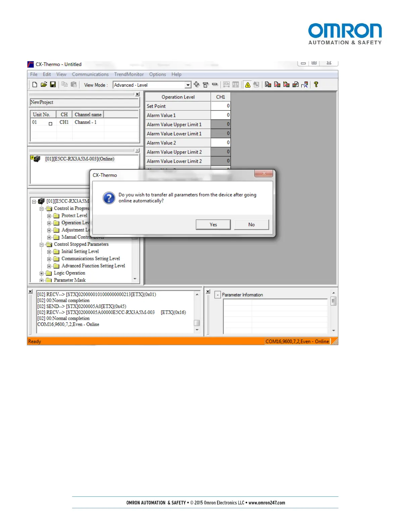Image resolution: width=411 pixels, height=532 pixels.
Task: Click the Copy toolbar icon
Action: [x=64, y=85]
